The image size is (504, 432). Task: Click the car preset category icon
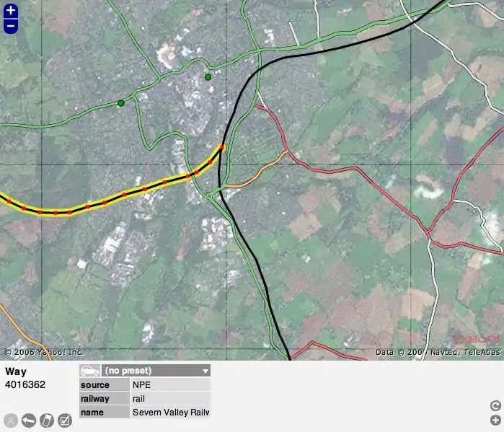coord(90,371)
